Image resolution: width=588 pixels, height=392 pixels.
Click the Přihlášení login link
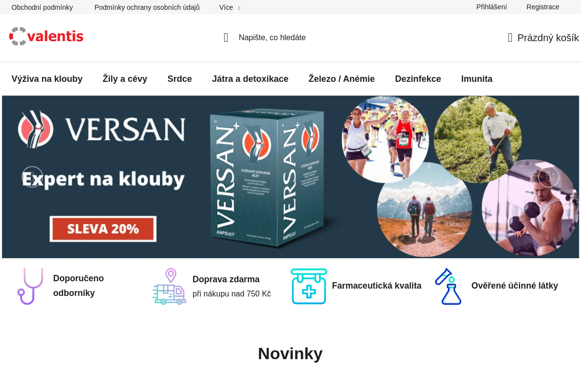[x=491, y=7]
